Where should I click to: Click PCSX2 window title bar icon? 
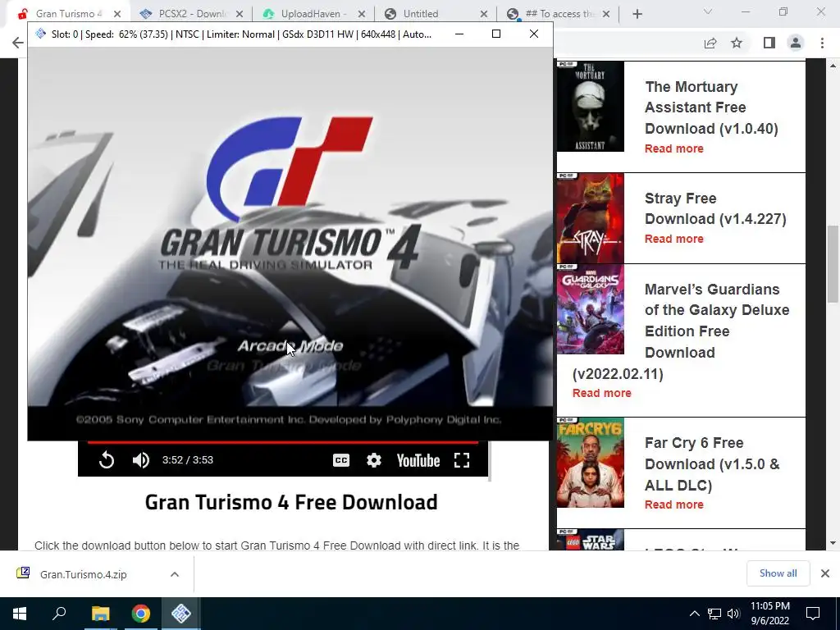coord(40,34)
